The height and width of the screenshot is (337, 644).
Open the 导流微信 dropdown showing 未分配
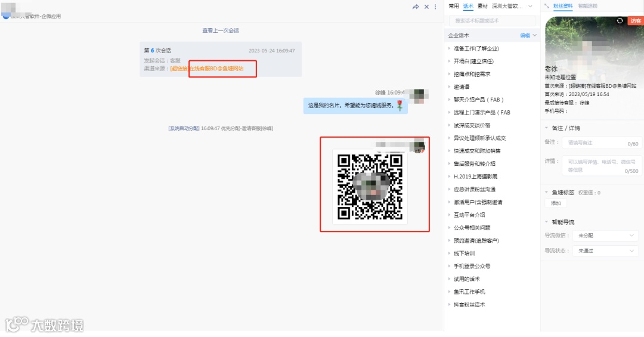[x=605, y=236]
